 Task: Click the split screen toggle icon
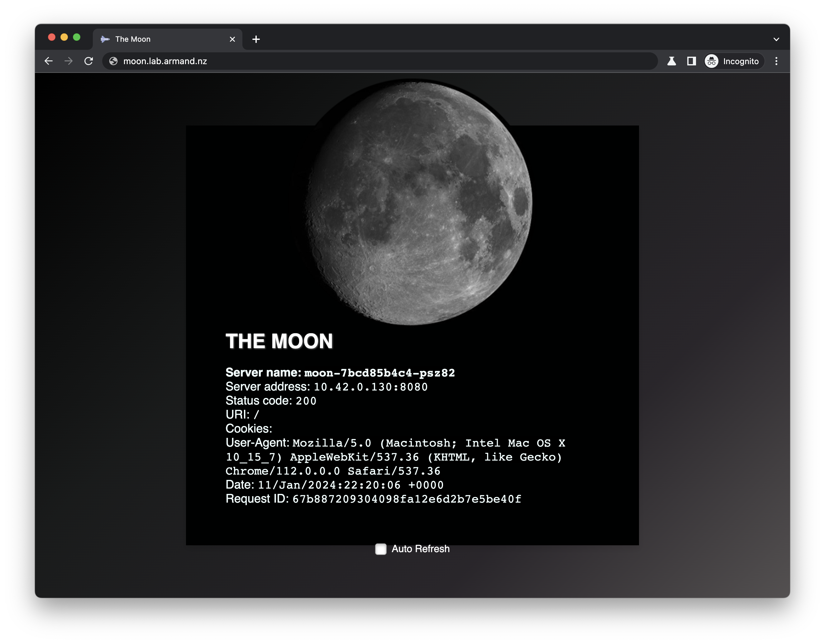(x=690, y=62)
